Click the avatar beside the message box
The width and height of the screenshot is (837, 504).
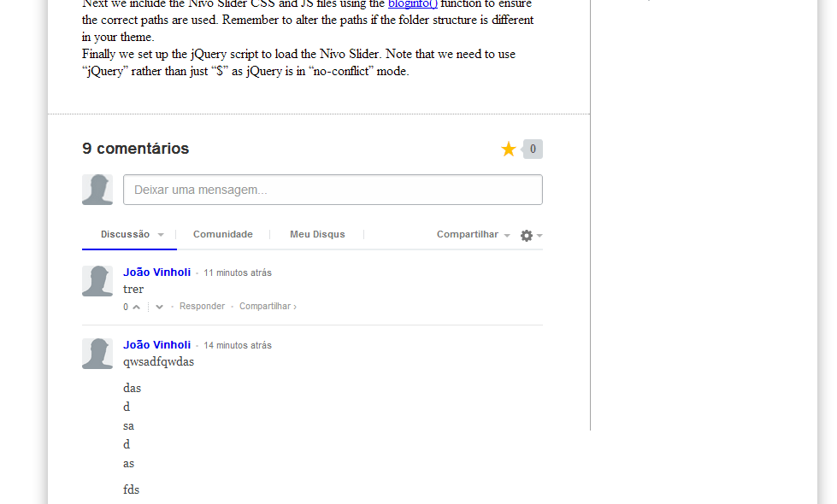pyautogui.click(x=97, y=189)
